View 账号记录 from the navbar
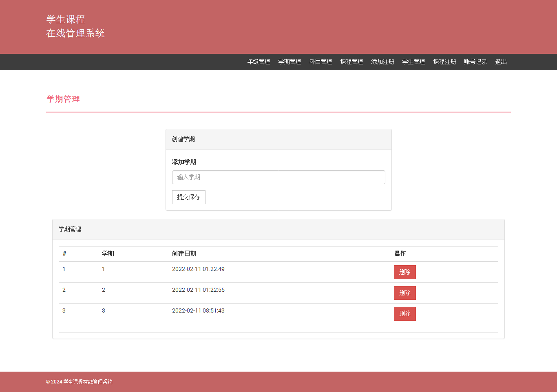 point(475,62)
